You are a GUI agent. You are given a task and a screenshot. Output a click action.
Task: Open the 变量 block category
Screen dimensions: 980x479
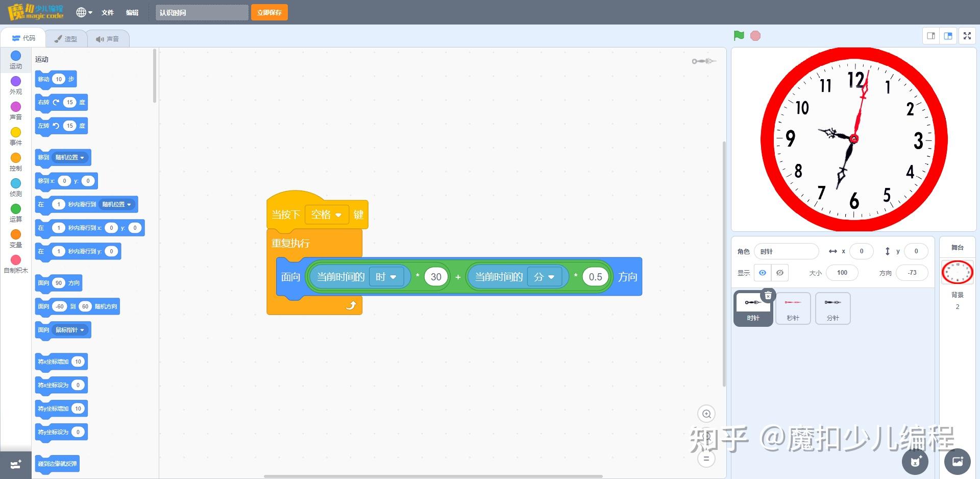tap(16, 238)
